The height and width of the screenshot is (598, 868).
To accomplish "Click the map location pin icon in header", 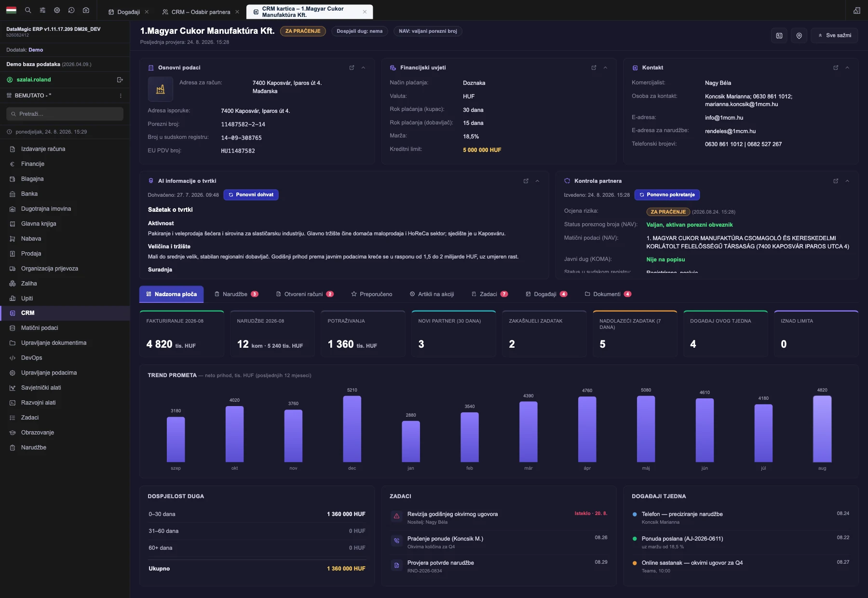I will tap(799, 35).
